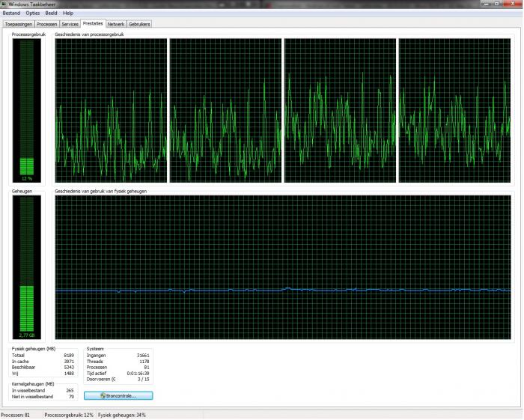
Task: Click the Windows Taskbeheer title bar icon
Action: tap(4, 4)
